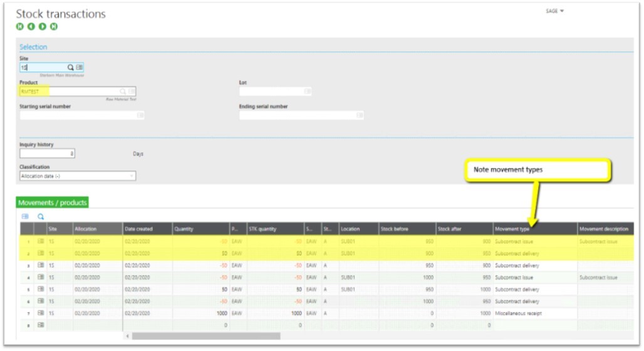This screenshot has width=644, height=351.
Task: Click the next record navigation arrow
Action: coord(42,26)
